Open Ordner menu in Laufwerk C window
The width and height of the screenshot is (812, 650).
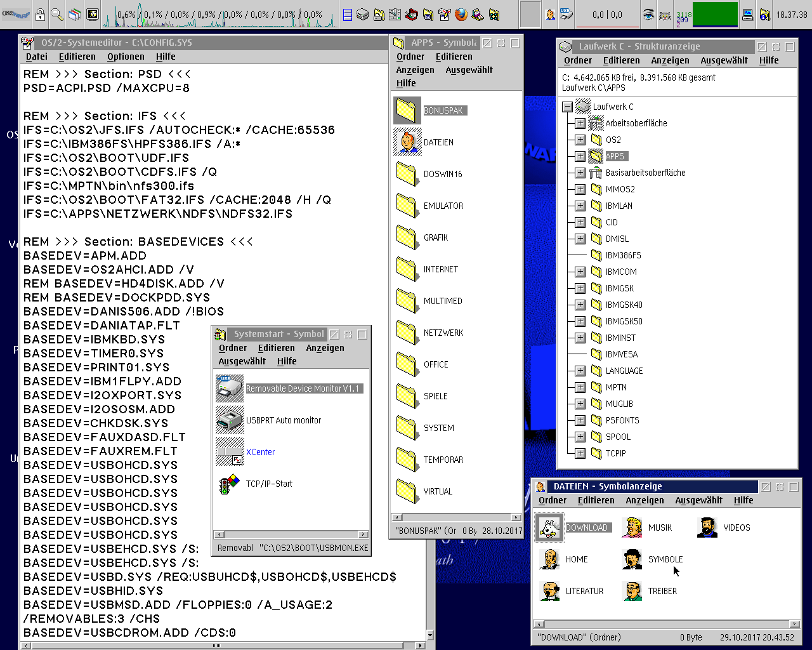tap(578, 60)
